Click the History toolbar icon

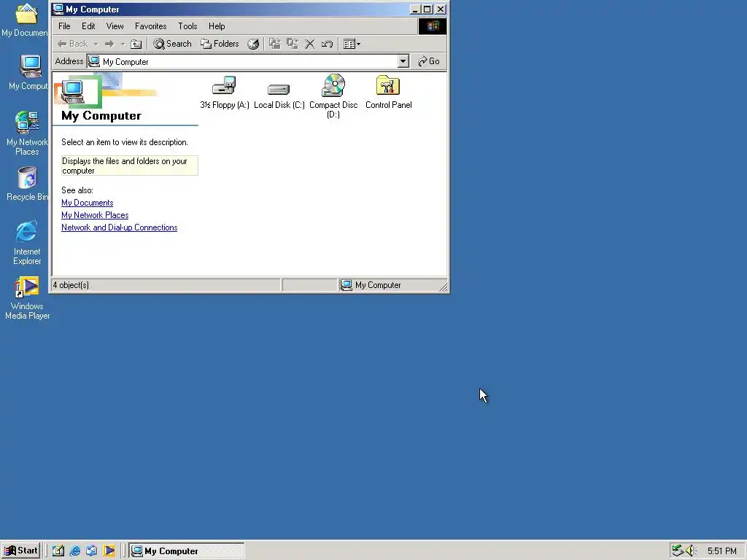(x=253, y=44)
